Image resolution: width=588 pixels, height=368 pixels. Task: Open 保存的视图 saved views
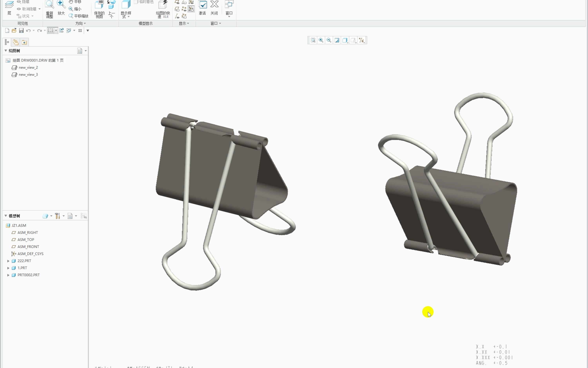click(99, 9)
